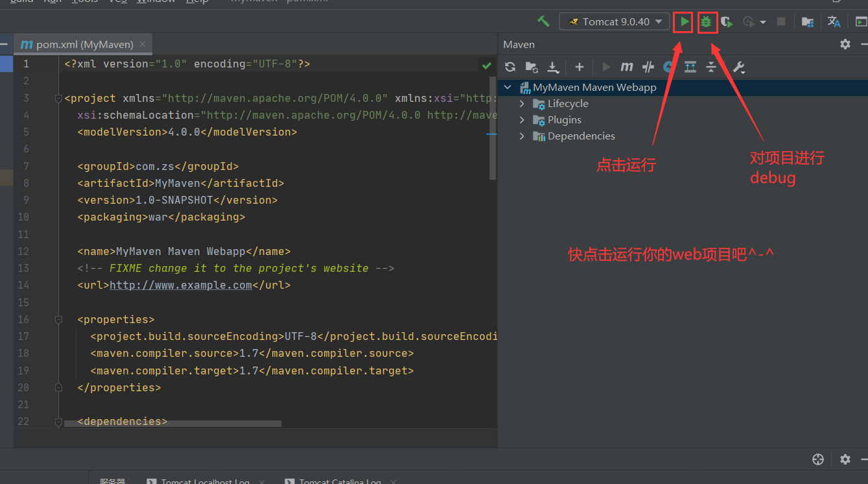
Task: Toggle Maven offline mode
Action: (648, 67)
